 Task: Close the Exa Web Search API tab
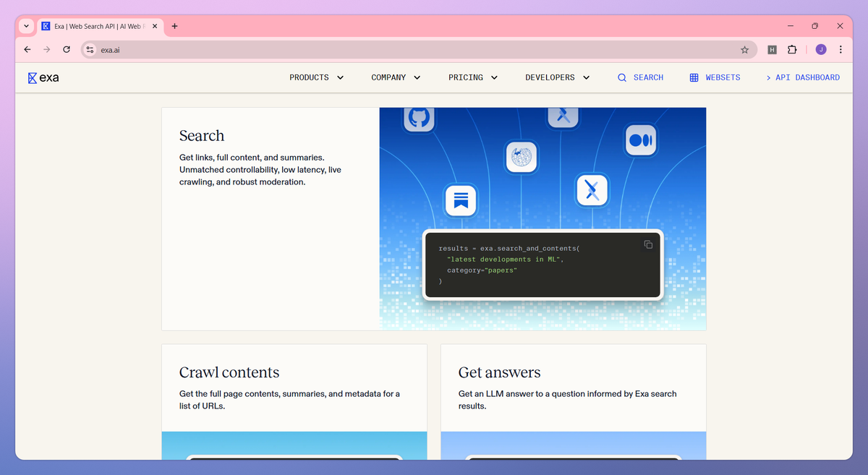tap(155, 26)
